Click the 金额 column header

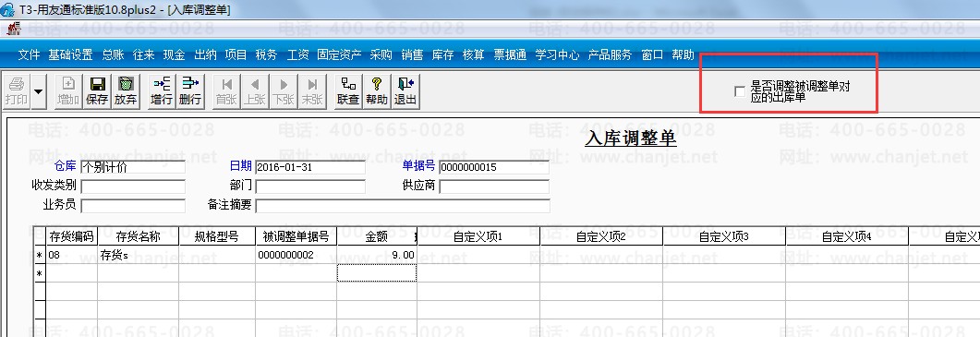click(x=377, y=236)
